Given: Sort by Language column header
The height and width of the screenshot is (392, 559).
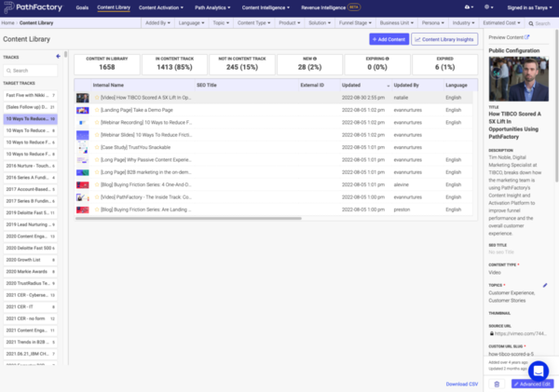Looking at the screenshot, I should [456, 85].
